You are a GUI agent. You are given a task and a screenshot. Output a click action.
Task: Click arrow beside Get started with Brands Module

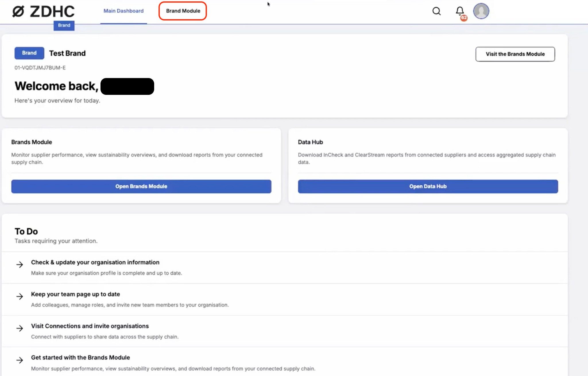coord(20,360)
